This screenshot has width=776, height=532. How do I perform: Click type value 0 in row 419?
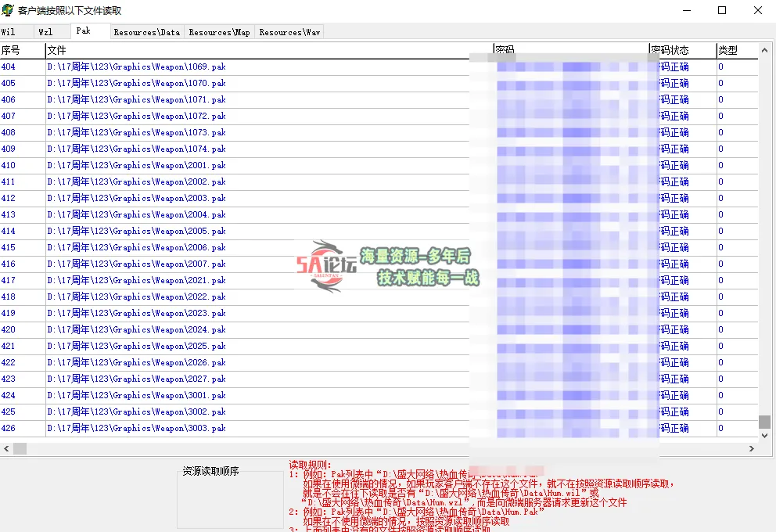point(720,313)
